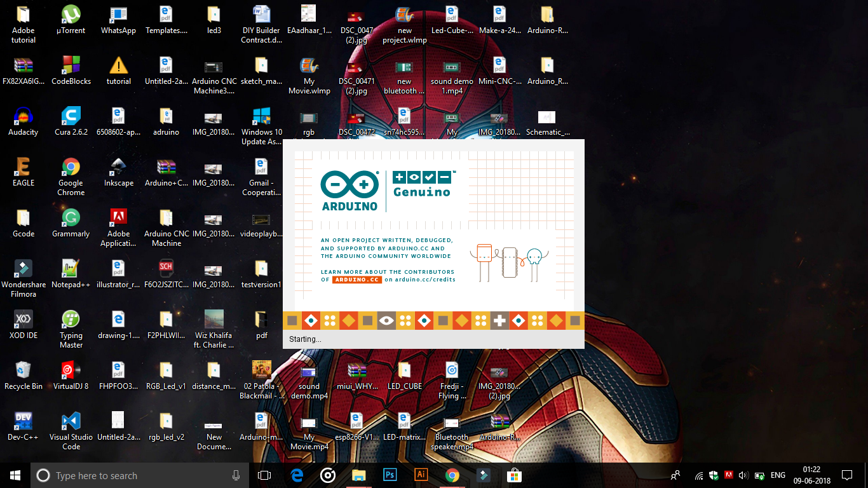Open the EAGLE PCB design tool
Image resolution: width=868 pixels, height=488 pixels.
tap(24, 170)
